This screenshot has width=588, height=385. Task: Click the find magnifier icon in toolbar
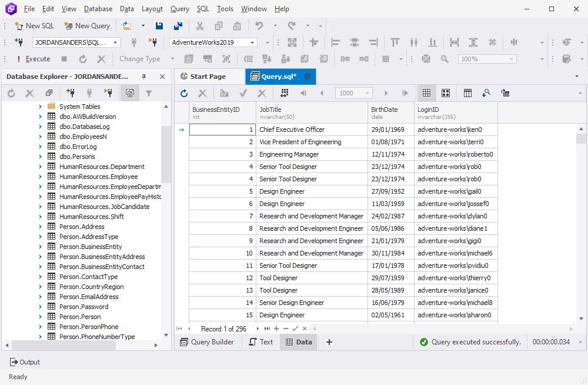point(445,59)
